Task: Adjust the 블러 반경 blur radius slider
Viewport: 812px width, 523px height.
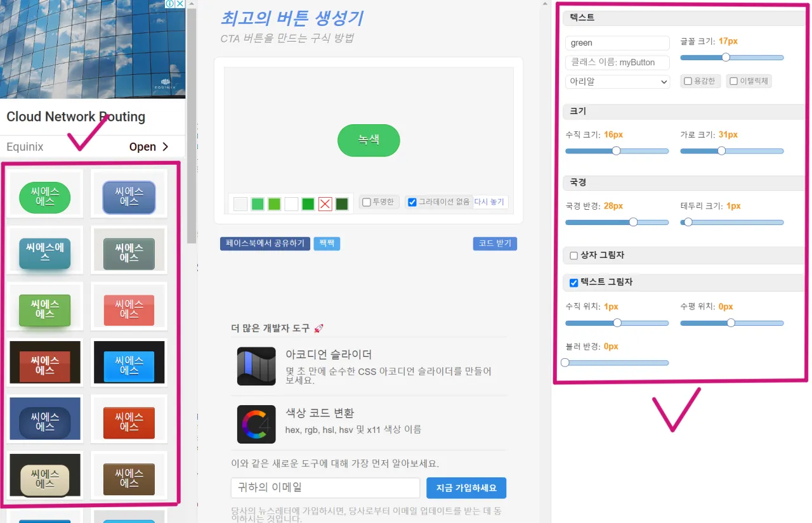Action: 615,363
